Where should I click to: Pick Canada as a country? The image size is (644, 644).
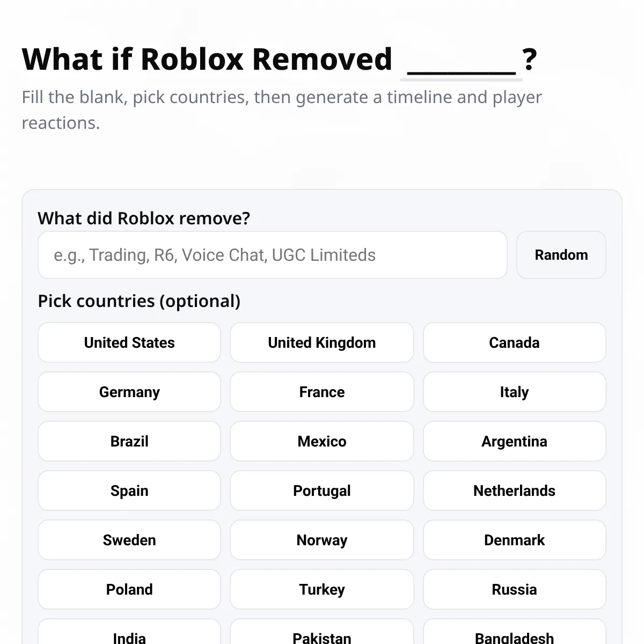point(514,342)
